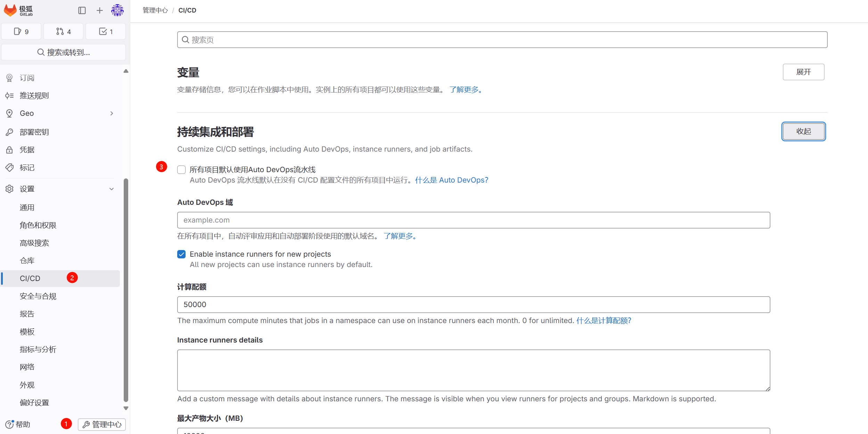
Task: Click the 收起 button for 持续集成和部署
Action: (803, 131)
